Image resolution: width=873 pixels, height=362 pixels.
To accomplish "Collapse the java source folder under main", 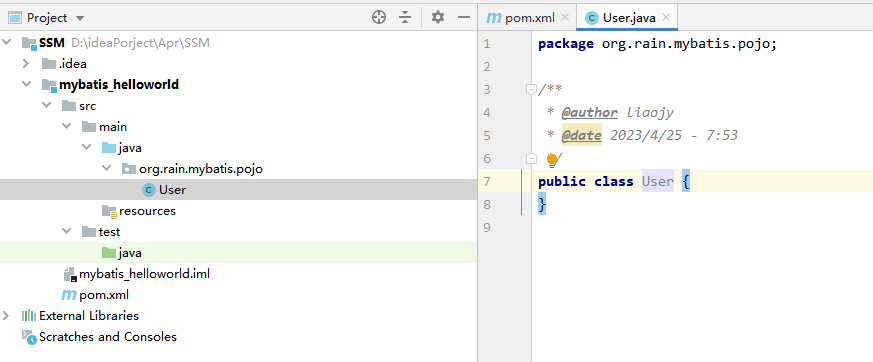I will (x=86, y=148).
